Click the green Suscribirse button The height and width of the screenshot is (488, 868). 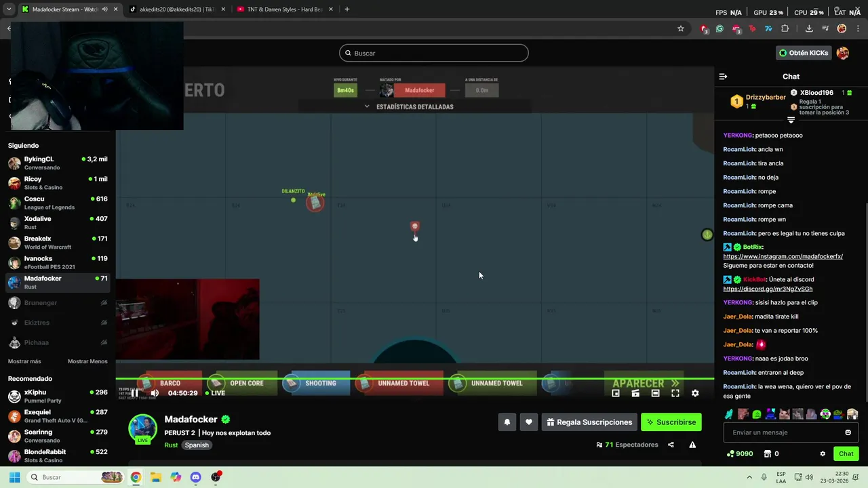pos(671,422)
